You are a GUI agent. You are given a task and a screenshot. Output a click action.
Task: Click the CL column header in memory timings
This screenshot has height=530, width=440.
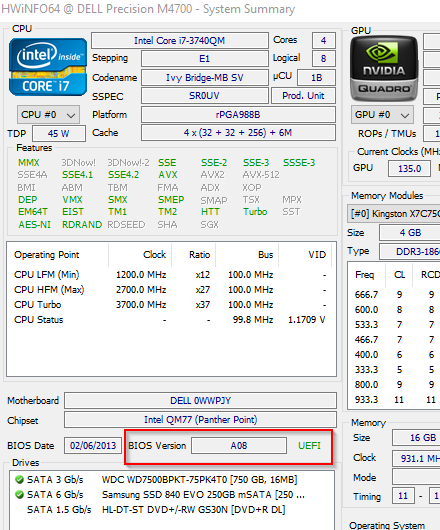click(x=399, y=275)
